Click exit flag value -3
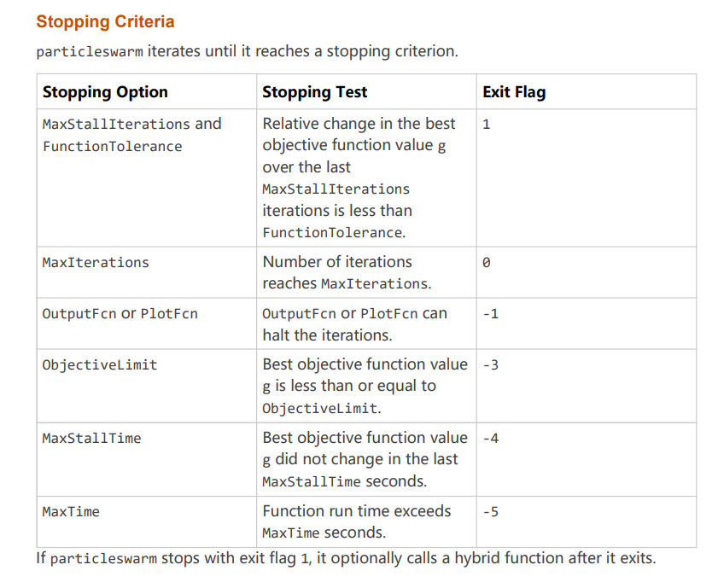718x588 pixels. [490, 365]
